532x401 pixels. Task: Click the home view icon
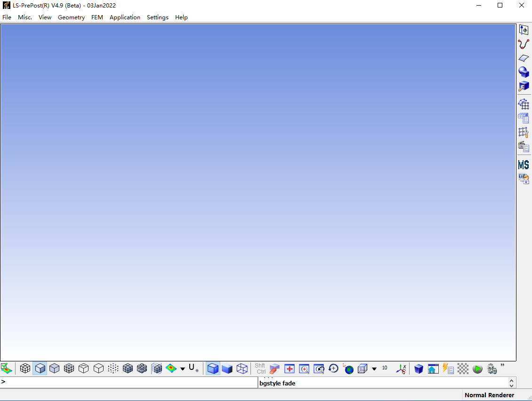[433, 368]
